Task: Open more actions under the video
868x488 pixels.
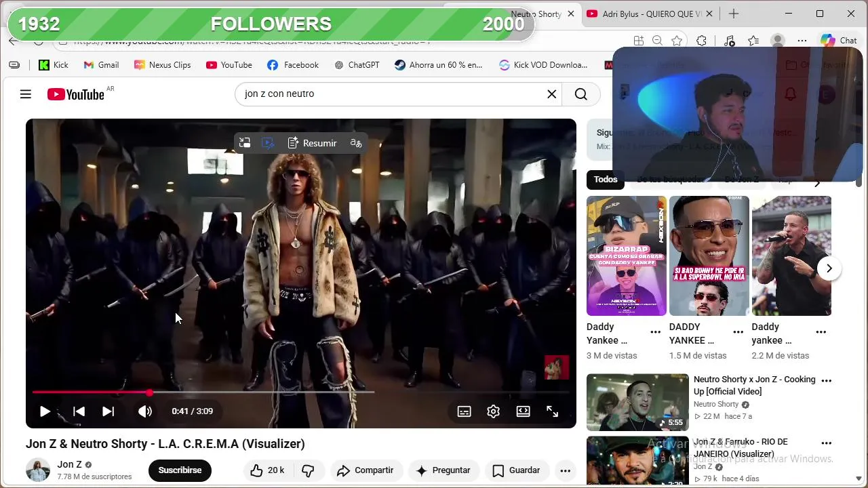Action: click(565, 470)
